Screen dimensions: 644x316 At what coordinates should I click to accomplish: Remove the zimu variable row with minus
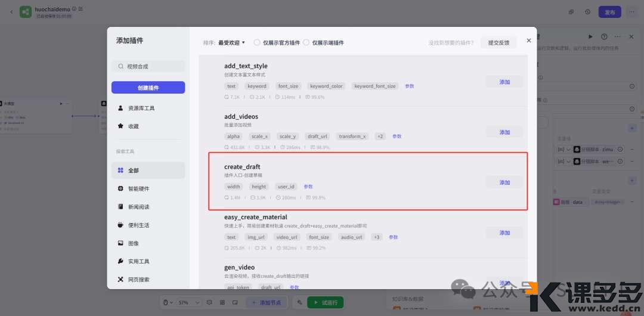(631, 150)
